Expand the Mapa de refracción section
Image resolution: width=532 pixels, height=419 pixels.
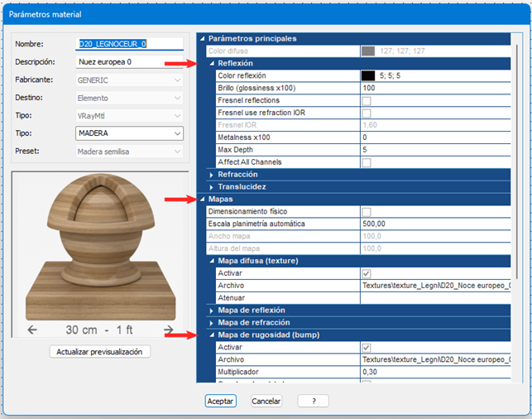(211, 323)
